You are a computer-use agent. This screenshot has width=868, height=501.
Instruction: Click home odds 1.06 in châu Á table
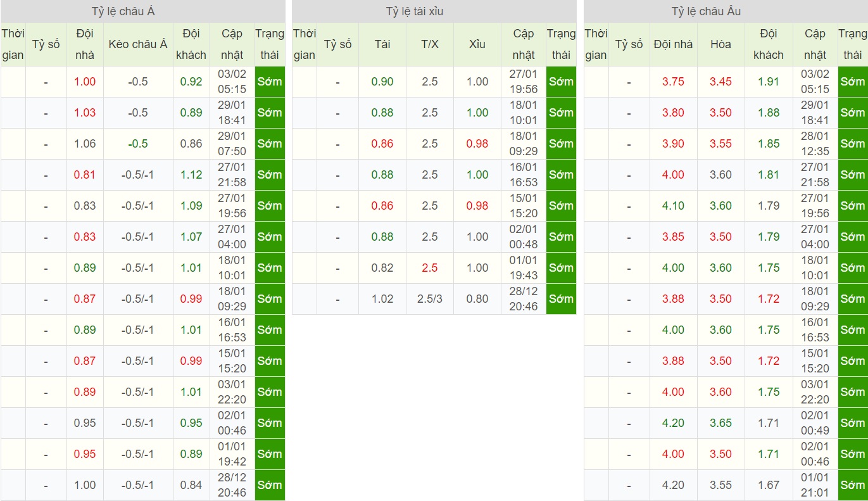(85, 144)
